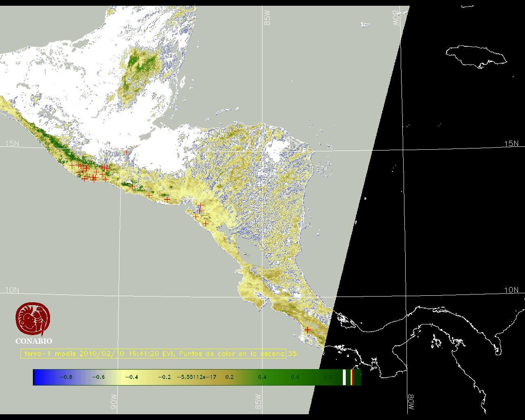Click the 85W longitude label at the top
Image resolution: width=525 pixels, height=420 pixels.
pos(268,18)
